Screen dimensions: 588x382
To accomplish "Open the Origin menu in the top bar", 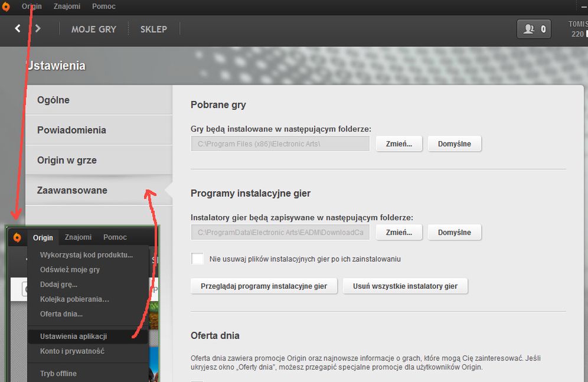I will coord(31,6).
